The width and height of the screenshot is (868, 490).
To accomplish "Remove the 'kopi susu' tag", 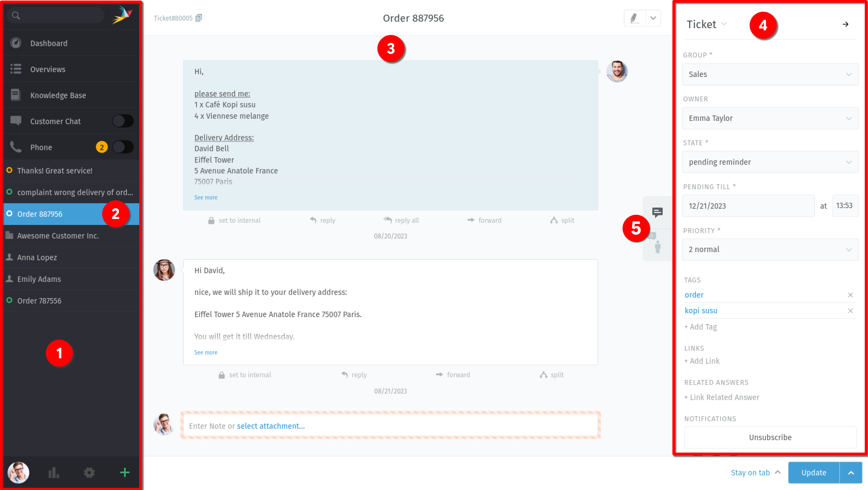I will click(851, 311).
